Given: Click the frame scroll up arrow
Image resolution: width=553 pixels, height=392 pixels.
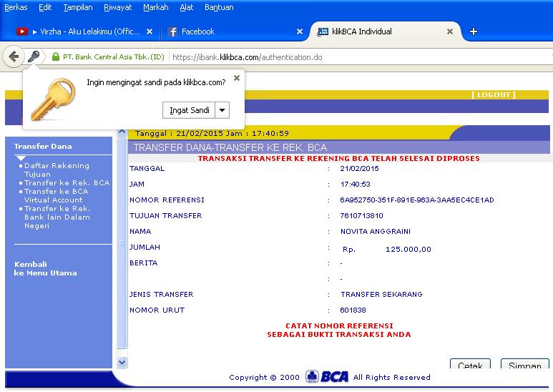Looking at the screenshot, I should click(x=122, y=132).
